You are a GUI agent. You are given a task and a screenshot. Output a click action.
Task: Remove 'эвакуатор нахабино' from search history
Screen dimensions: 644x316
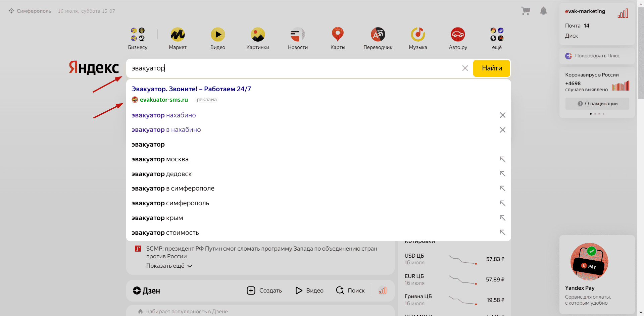(502, 115)
